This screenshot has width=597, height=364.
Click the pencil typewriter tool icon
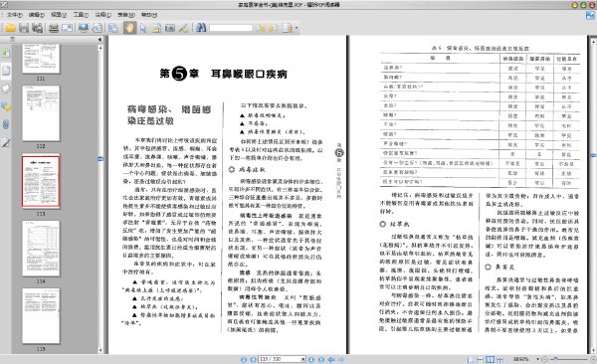(x=183, y=28)
